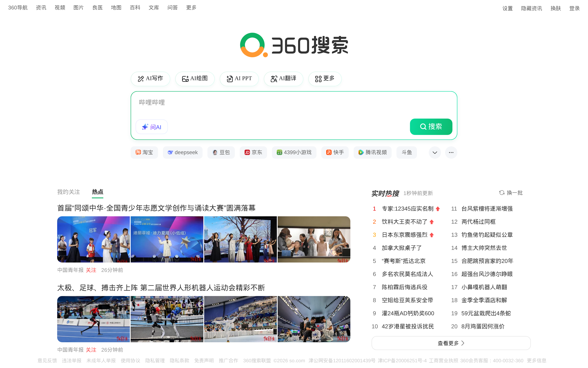
Task: Open 图片 in top navigation
Action: [78, 8]
